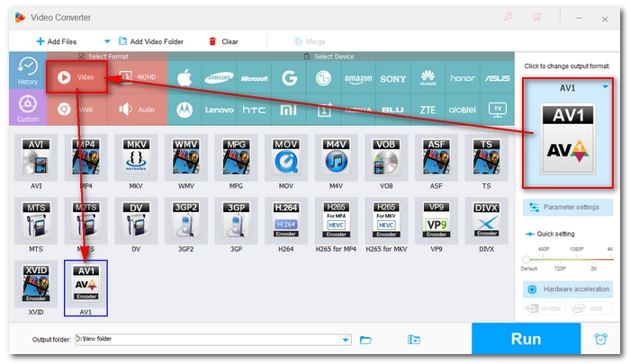Open the Lenovo device presets
The image size is (630, 364).
219,110
